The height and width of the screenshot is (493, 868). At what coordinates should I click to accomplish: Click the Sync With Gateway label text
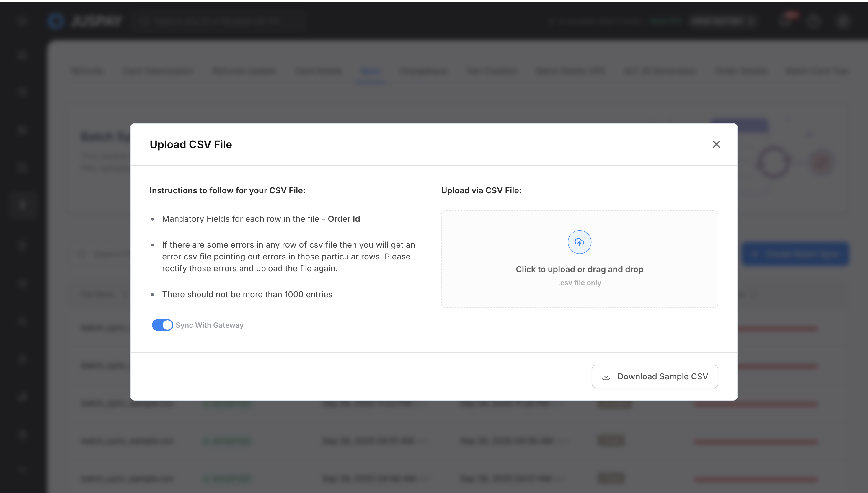tap(210, 325)
